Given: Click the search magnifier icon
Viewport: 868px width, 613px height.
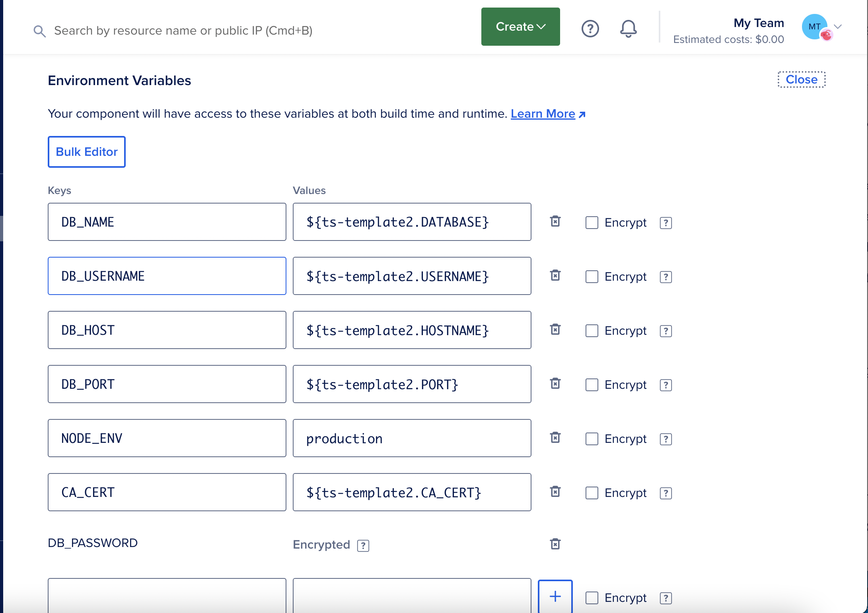Looking at the screenshot, I should (39, 31).
